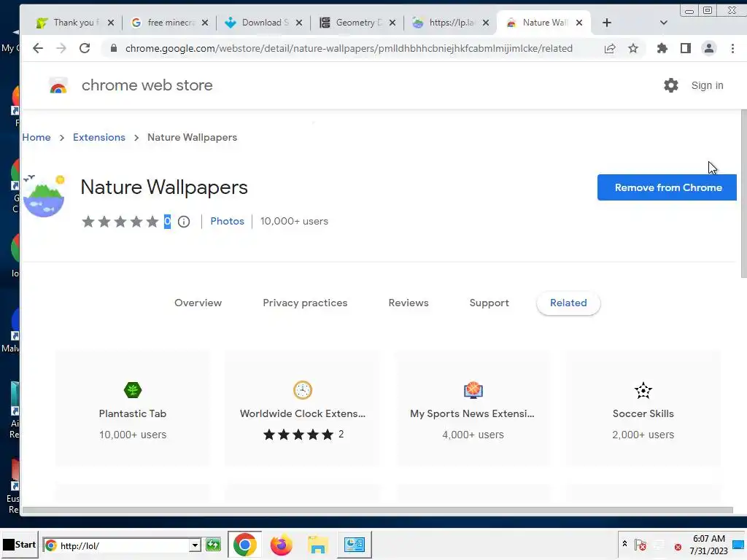
Task: Close the Download tab
Action: 299,23
